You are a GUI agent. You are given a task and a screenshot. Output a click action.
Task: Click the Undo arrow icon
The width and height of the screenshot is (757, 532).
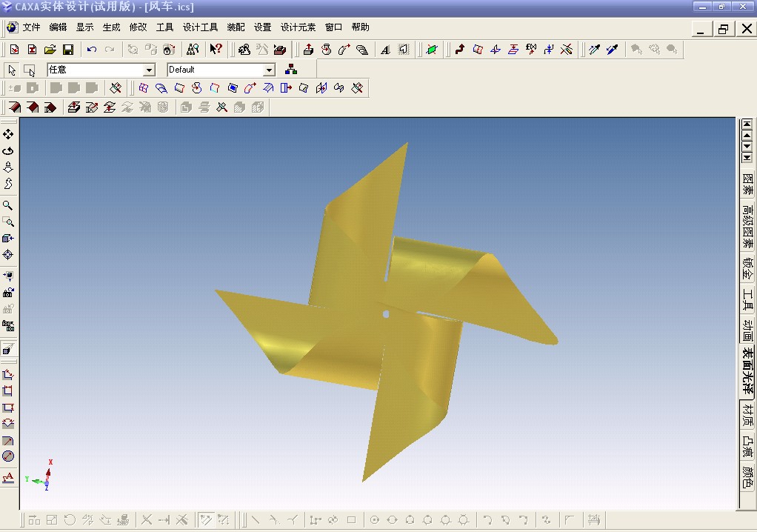coord(92,49)
